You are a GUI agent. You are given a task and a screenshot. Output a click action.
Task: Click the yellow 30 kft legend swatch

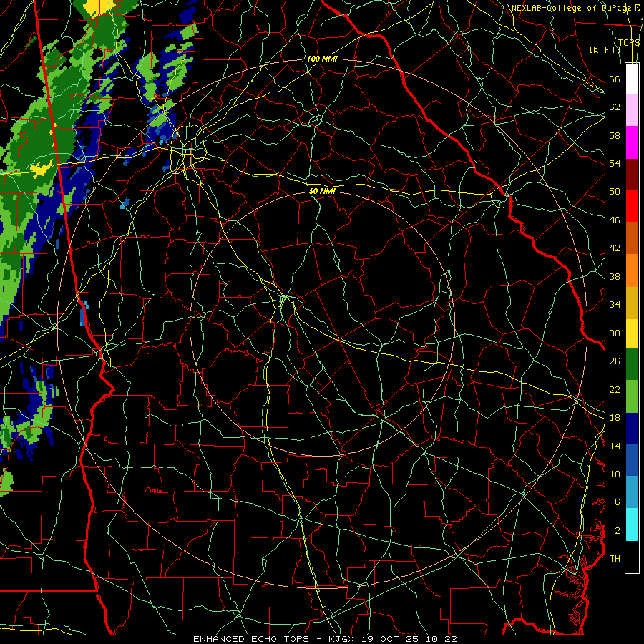pyautogui.click(x=632, y=333)
